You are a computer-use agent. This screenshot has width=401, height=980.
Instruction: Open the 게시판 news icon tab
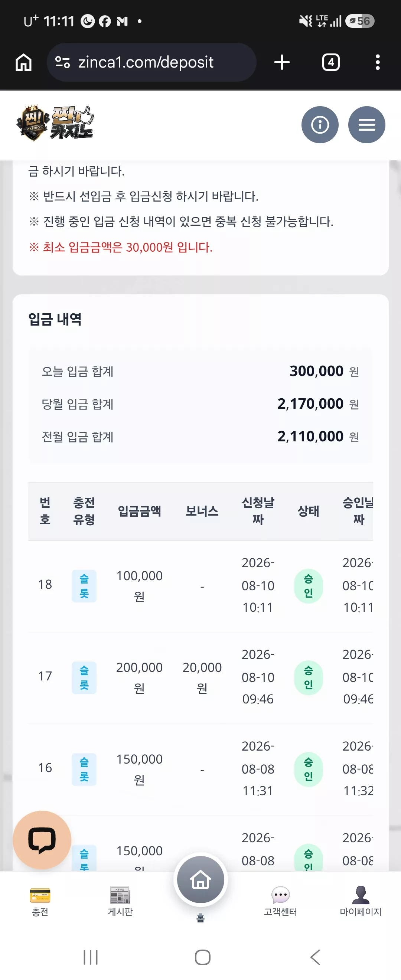coord(120,901)
